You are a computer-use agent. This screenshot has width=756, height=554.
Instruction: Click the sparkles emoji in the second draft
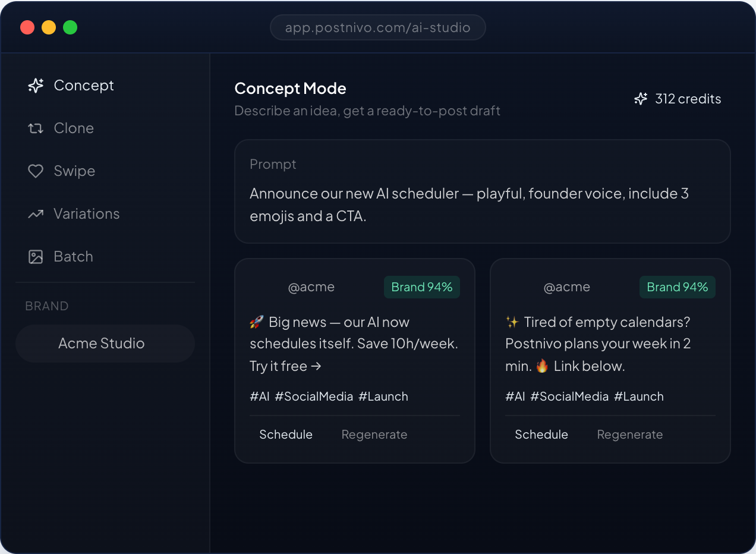[x=512, y=322]
